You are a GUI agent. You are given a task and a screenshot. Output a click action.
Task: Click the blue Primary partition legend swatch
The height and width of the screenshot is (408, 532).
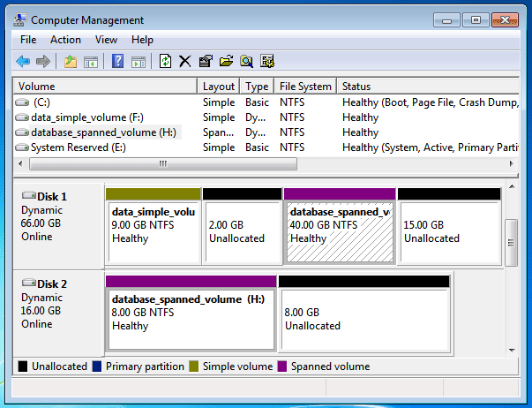click(x=97, y=366)
